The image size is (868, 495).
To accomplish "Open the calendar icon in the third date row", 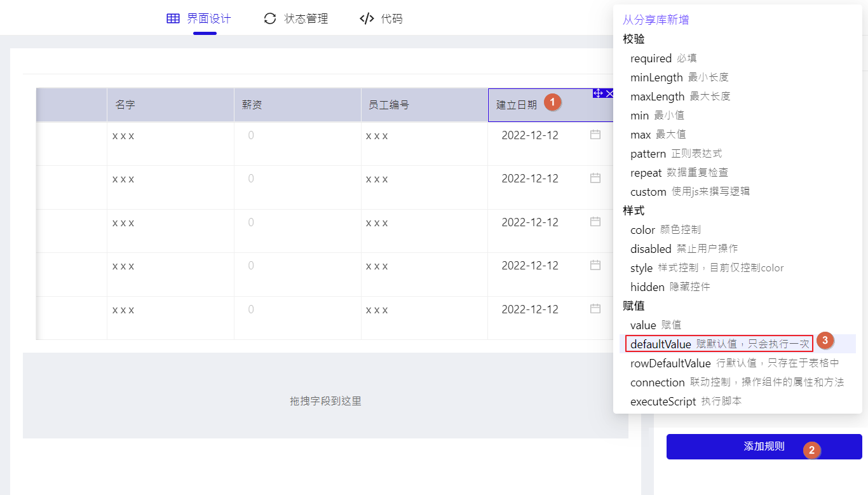I will tap(595, 222).
